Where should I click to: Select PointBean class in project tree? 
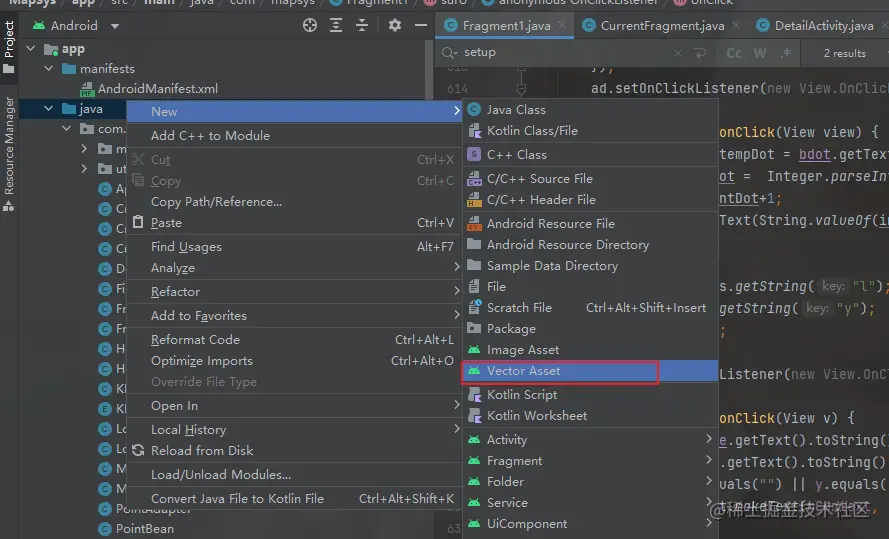[145, 528]
